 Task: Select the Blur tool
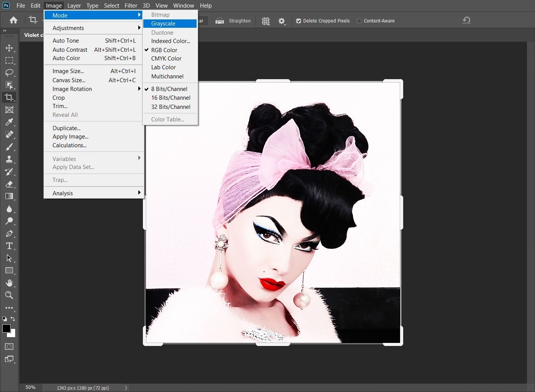click(x=9, y=209)
